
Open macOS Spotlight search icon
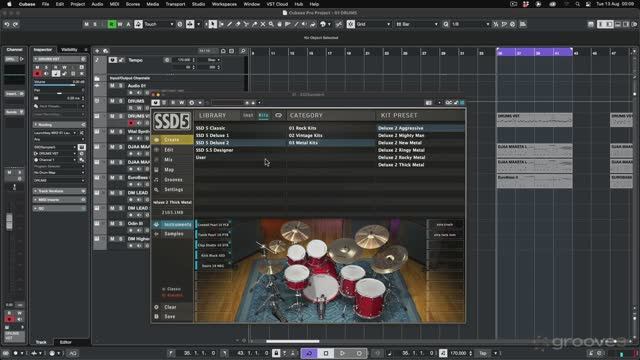[x=577, y=4]
